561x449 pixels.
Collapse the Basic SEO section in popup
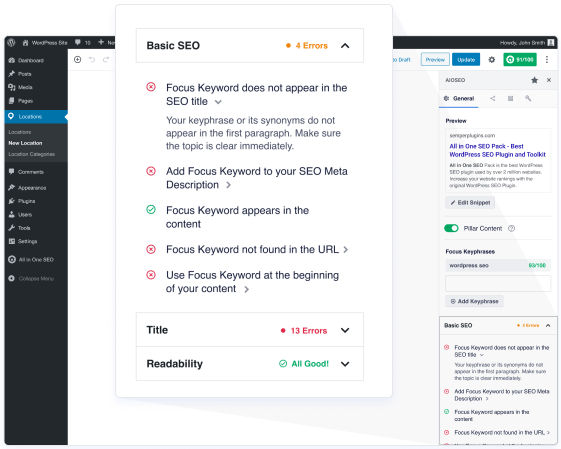345,46
